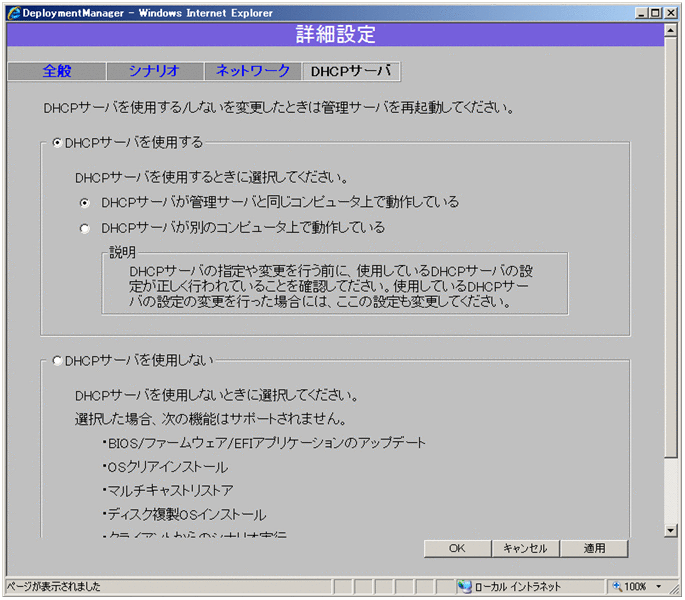
Task: Click the scrollbar up arrow
Action: [x=671, y=30]
